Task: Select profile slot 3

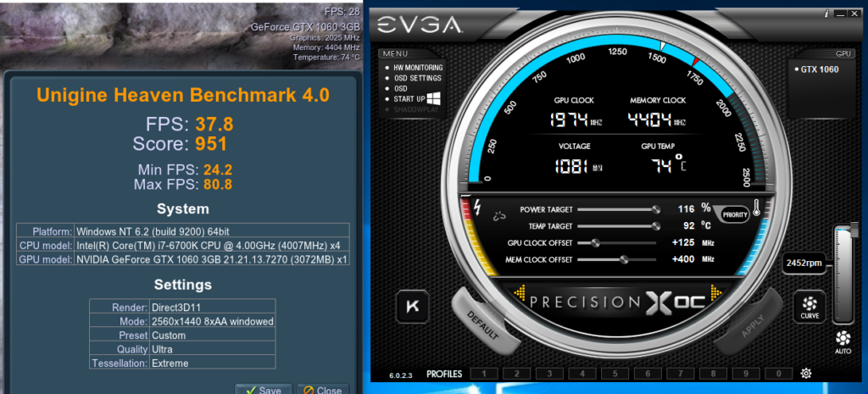Action: [x=549, y=374]
